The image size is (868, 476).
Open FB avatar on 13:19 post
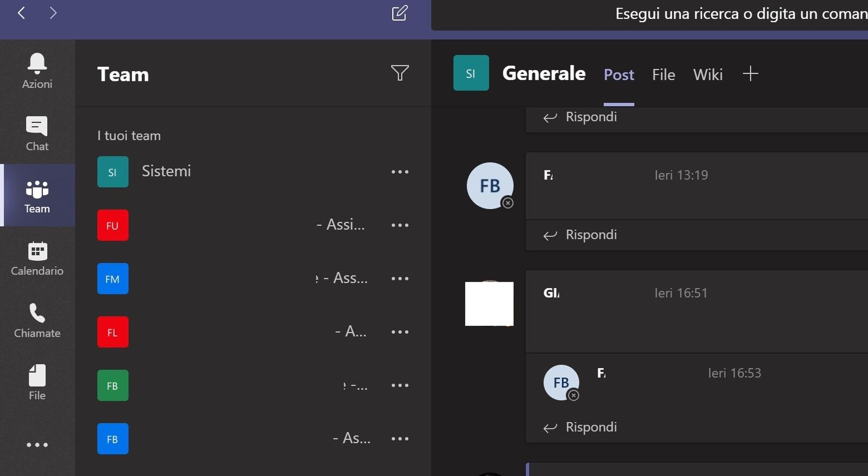(x=490, y=186)
